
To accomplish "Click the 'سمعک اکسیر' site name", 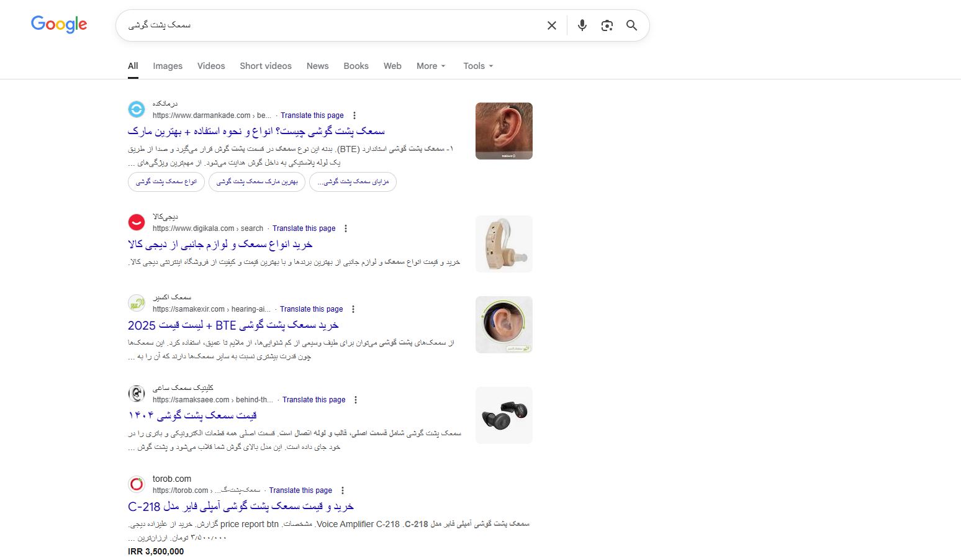I will click(x=172, y=297).
